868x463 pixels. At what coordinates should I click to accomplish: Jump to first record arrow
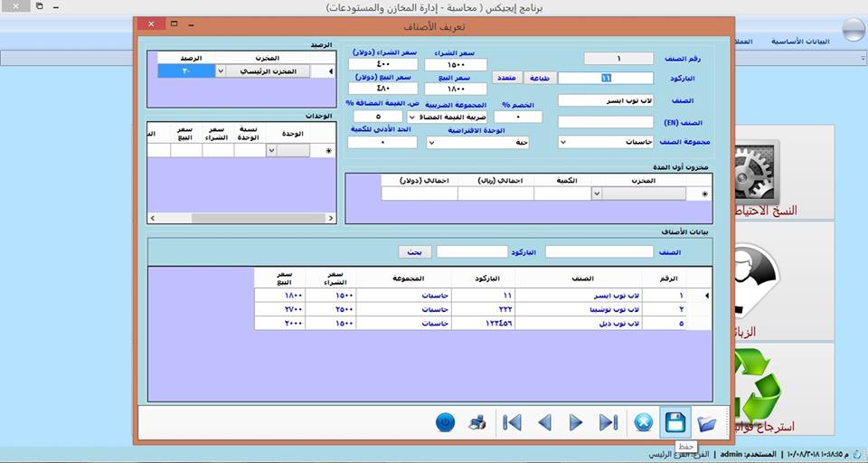[x=512, y=423]
